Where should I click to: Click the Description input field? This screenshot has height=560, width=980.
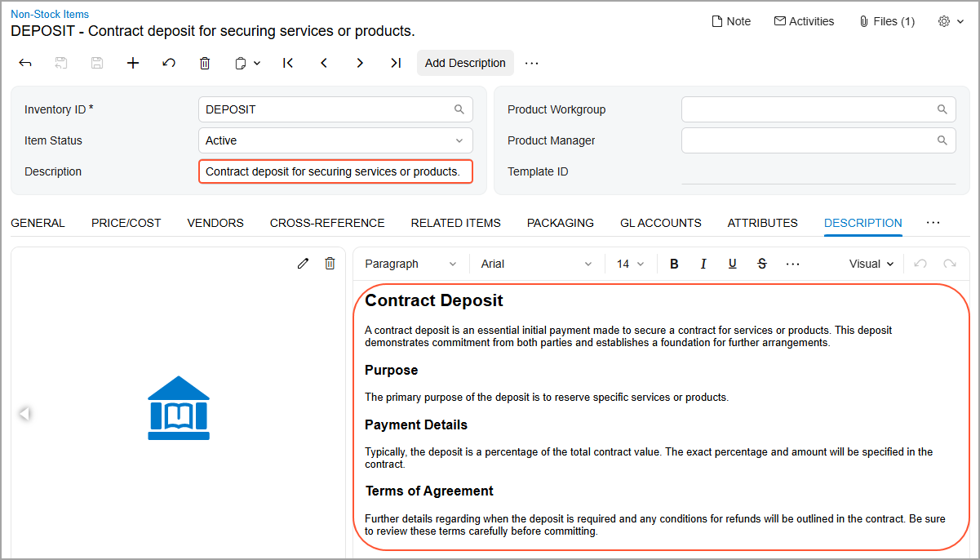335,171
